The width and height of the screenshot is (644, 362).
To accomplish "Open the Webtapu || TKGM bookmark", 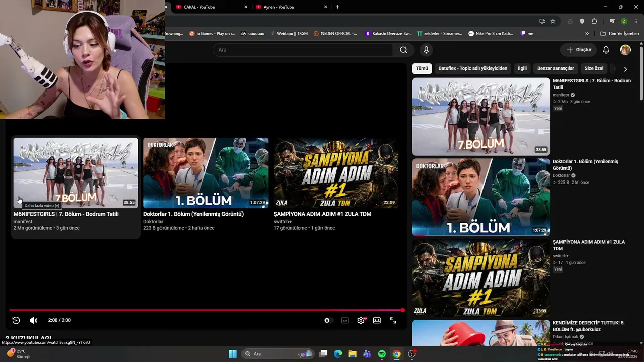I will (x=289, y=34).
